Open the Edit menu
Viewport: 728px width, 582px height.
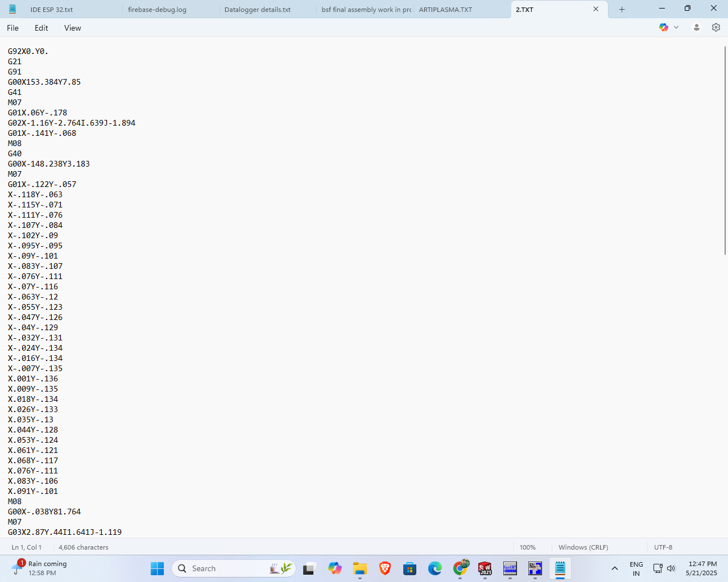click(x=41, y=28)
